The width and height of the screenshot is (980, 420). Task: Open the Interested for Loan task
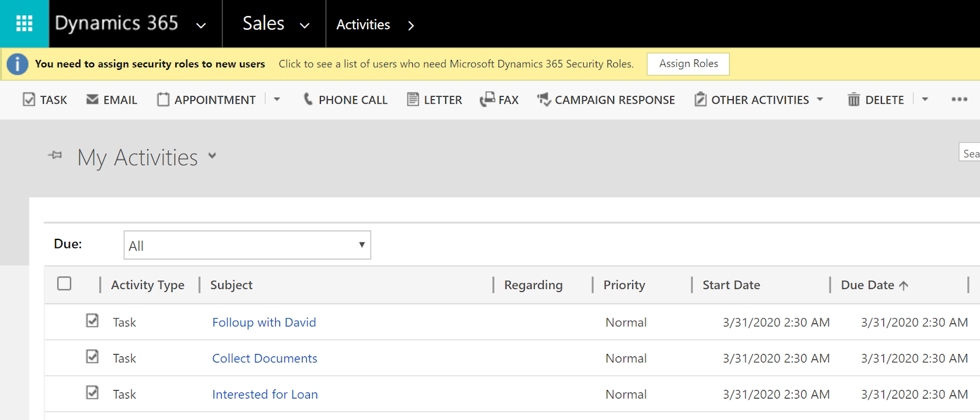(265, 395)
